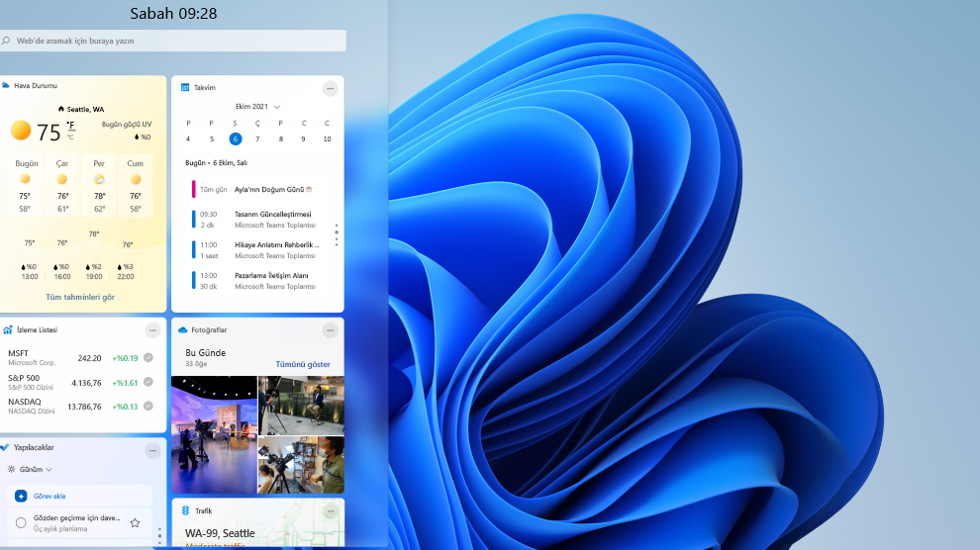Open the seated man interview photo
980x550 pixels.
pyautogui.click(x=301, y=406)
